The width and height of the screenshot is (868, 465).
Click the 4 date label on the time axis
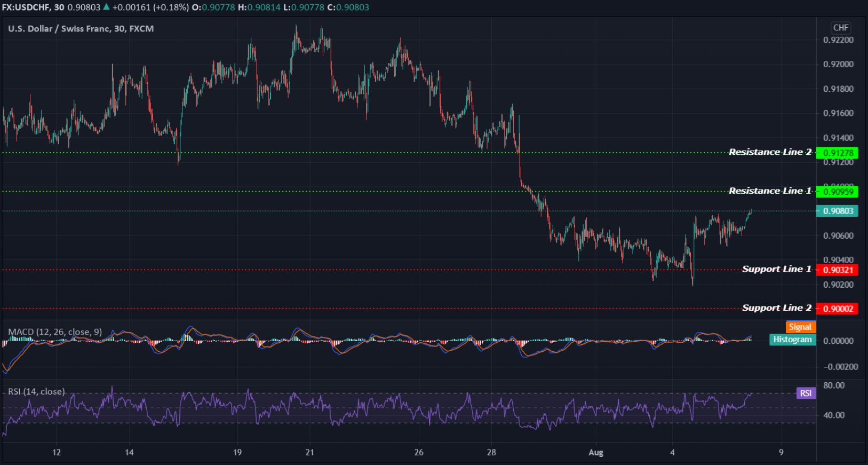(x=672, y=453)
